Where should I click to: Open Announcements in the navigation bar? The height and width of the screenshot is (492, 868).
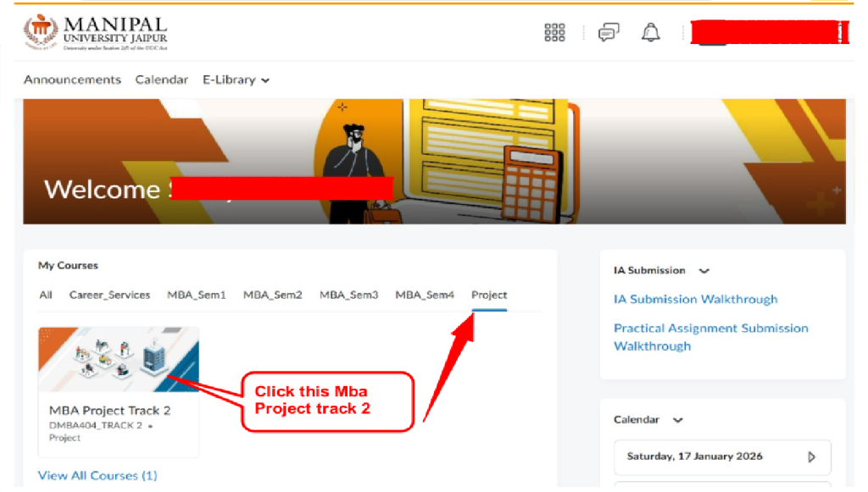pyautogui.click(x=72, y=80)
